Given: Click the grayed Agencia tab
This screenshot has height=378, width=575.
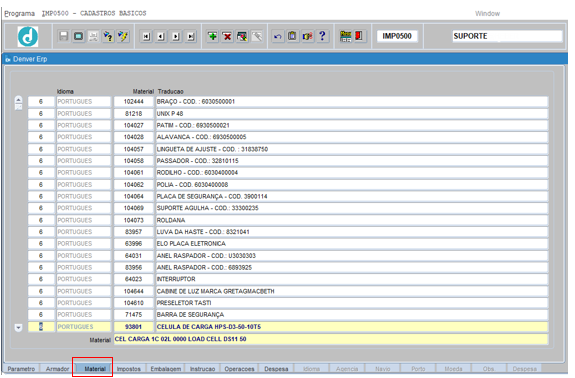Looking at the screenshot, I should coord(347,368).
